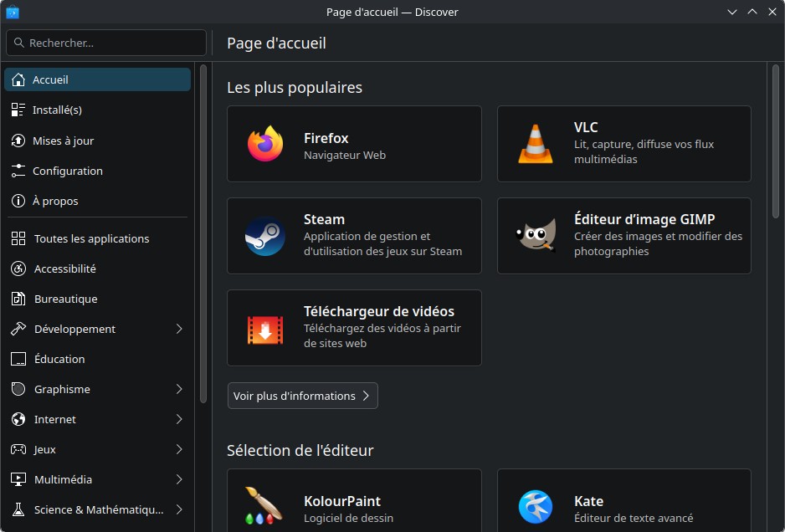Click the Éditeur de texte avancé description
785x532 pixels.
[634, 518]
